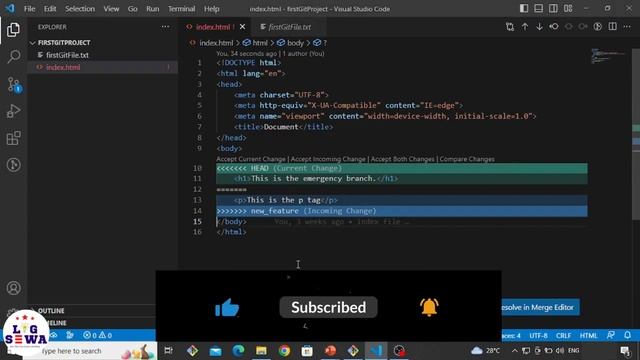The image size is (640, 360).
Task: Click Accept Incoming Change link
Action: click(x=328, y=159)
